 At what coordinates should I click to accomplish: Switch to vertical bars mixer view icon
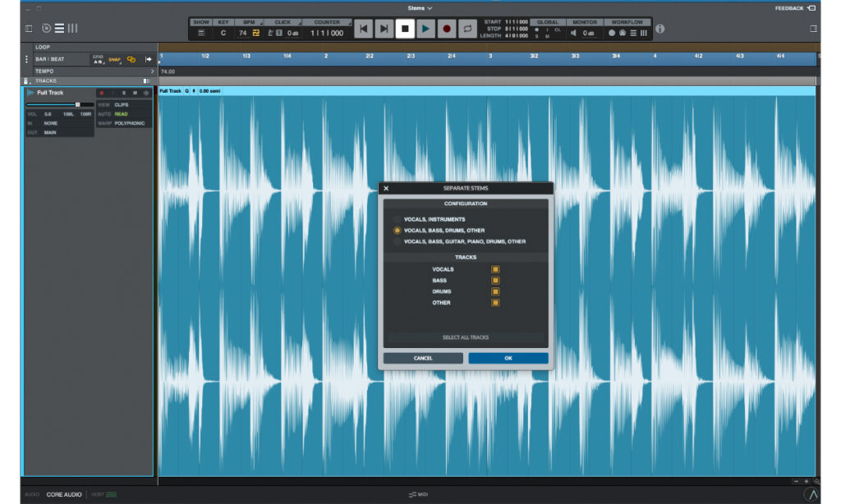pyautogui.click(x=72, y=28)
